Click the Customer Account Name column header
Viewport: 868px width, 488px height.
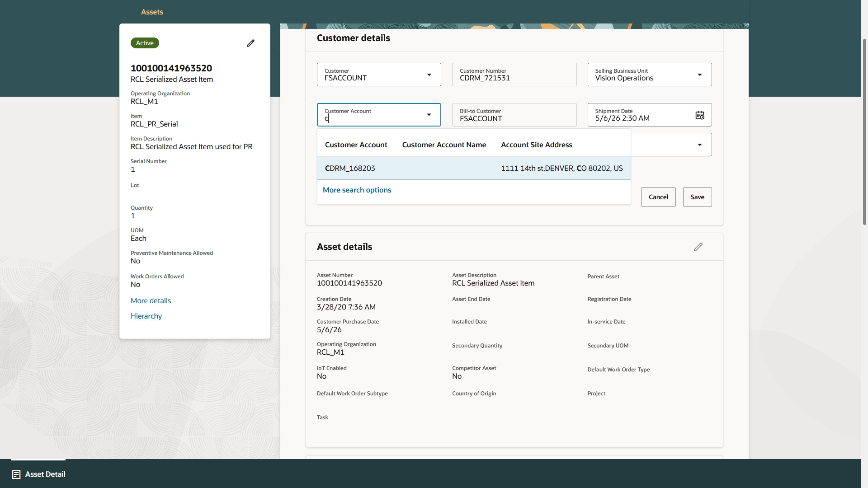pyautogui.click(x=444, y=145)
